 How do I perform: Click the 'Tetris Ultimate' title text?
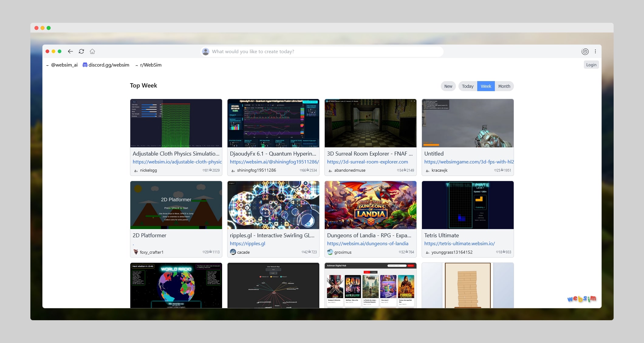[x=441, y=235]
